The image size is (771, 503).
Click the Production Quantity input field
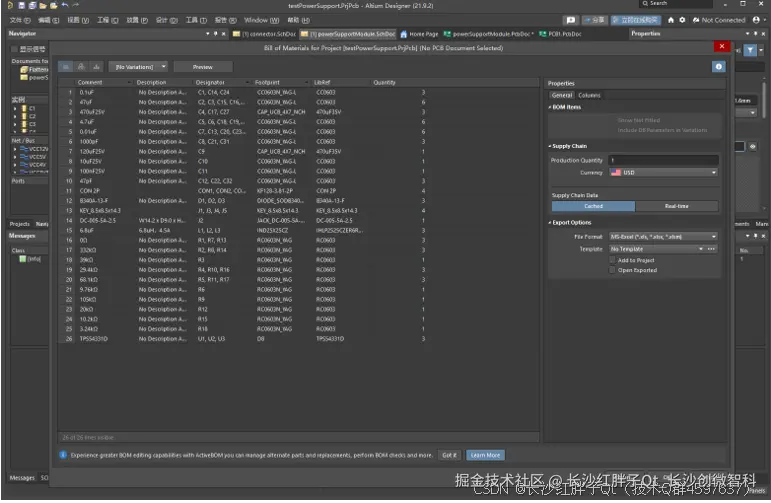663,160
